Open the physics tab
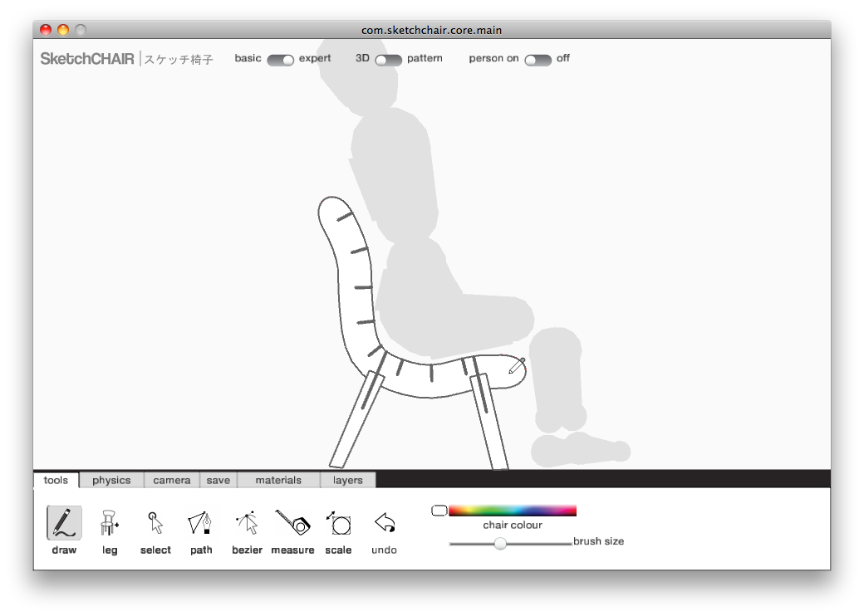864x616 pixels. (111, 480)
